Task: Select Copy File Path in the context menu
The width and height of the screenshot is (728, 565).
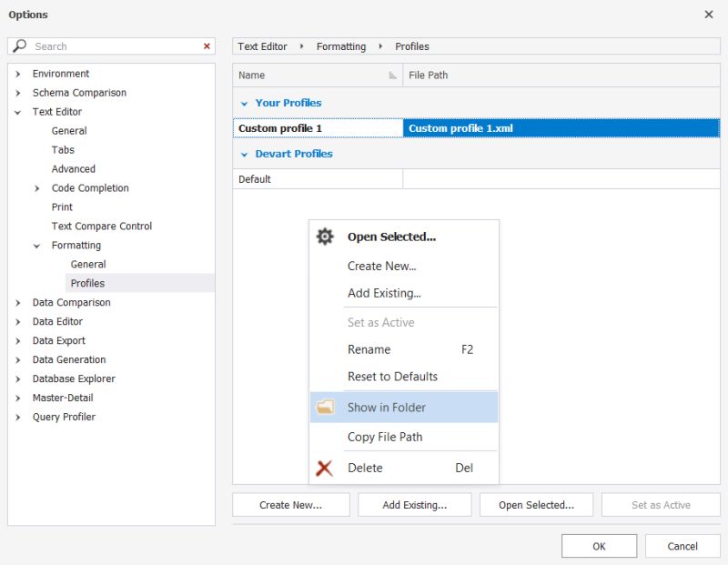Action: [x=386, y=437]
